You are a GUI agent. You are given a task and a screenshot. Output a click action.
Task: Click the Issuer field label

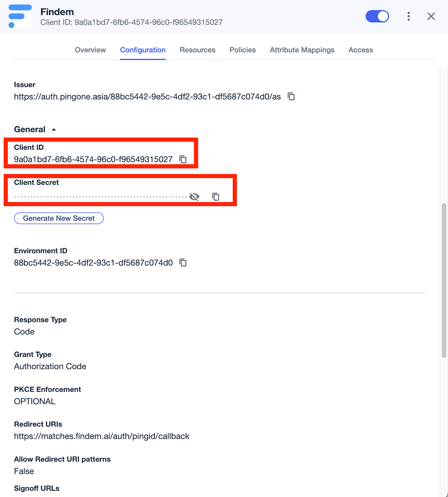point(25,85)
